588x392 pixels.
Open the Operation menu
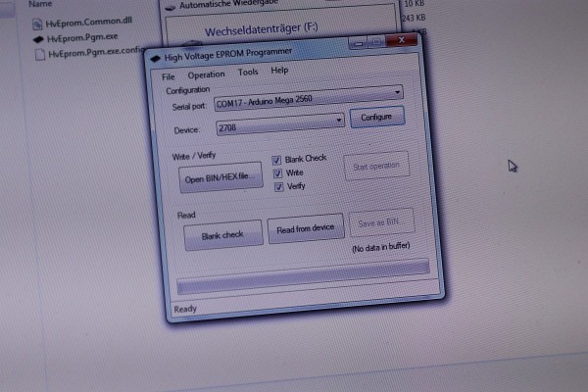pos(206,74)
